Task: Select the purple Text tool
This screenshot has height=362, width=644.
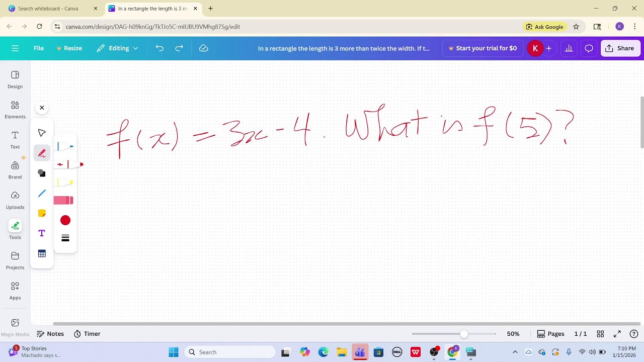Action: pyautogui.click(x=42, y=233)
